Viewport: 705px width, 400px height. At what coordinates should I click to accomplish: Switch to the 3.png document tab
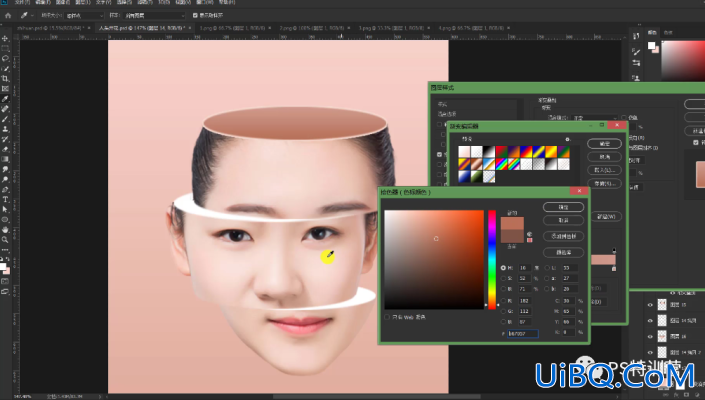point(394,28)
